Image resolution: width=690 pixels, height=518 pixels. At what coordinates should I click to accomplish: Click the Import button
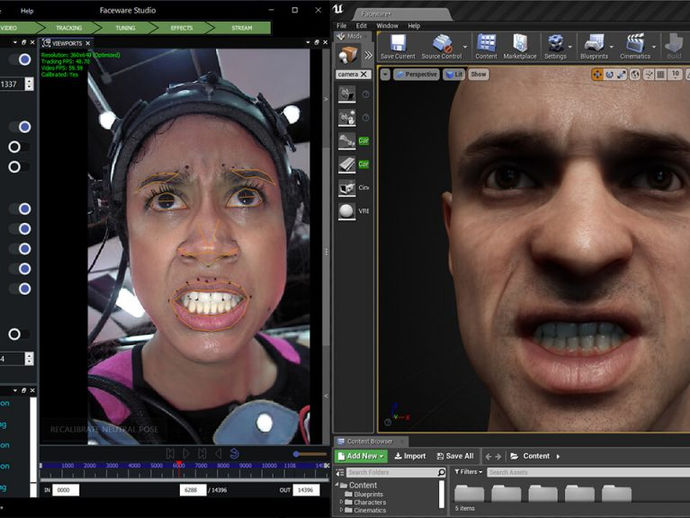pyautogui.click(x=410, y=456)
